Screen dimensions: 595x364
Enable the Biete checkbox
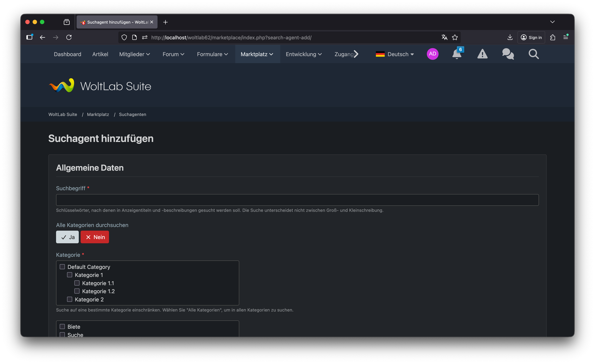(x=62, y=327)
